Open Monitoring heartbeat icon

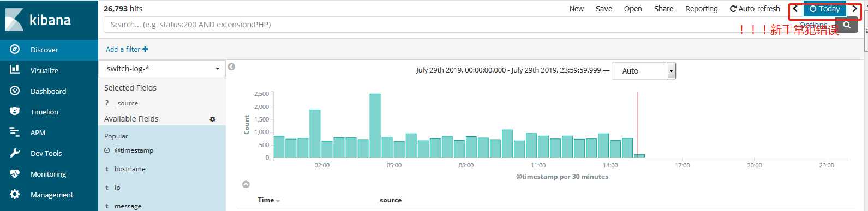click(15, 173)
